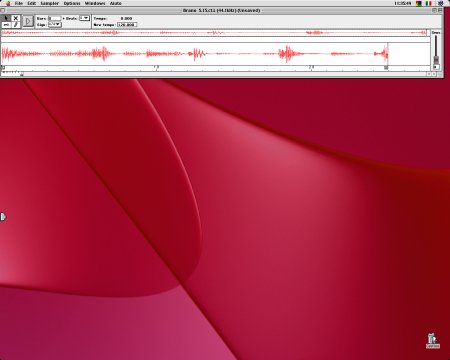The width and height of the screenshot is (450, 360).
Task: Select the tool below the arrow pointer
Action: point(6,25)
